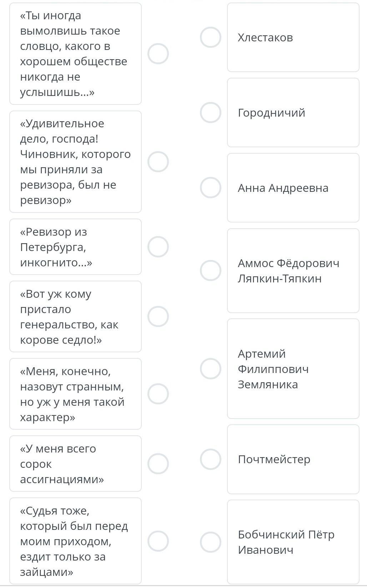This screenshot has width=367, height=588.
Task: Click the Хлестаков answer card
Action: [x=293, y=37]
